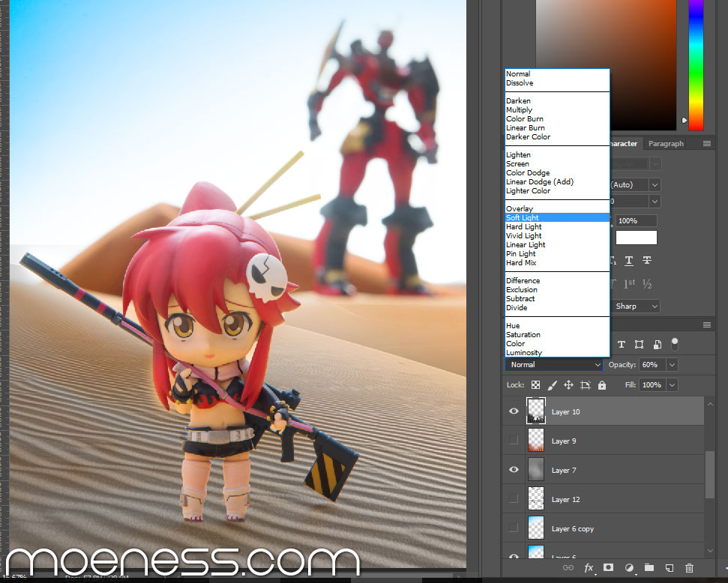The width and height of the screenshot is (728, 583).
Task: Create a new layer group
Action: [x=649, y=567]
